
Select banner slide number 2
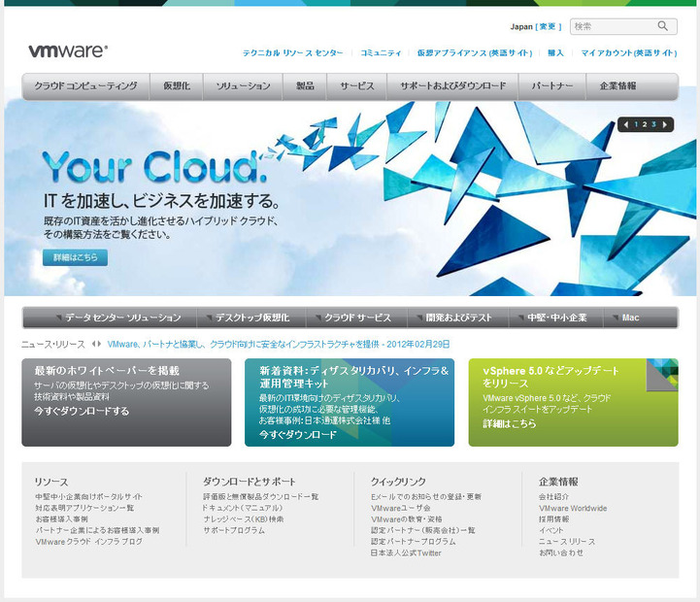point(645,124)
